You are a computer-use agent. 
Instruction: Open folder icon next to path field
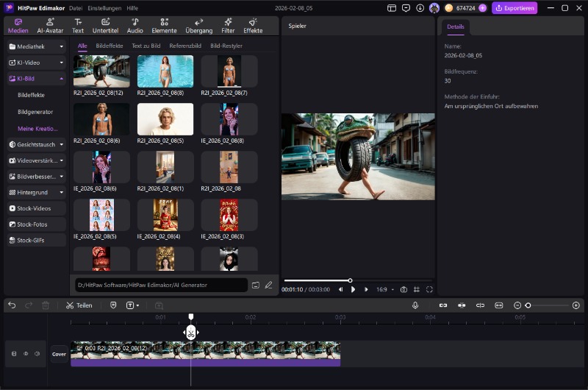(x=256, y=285)
